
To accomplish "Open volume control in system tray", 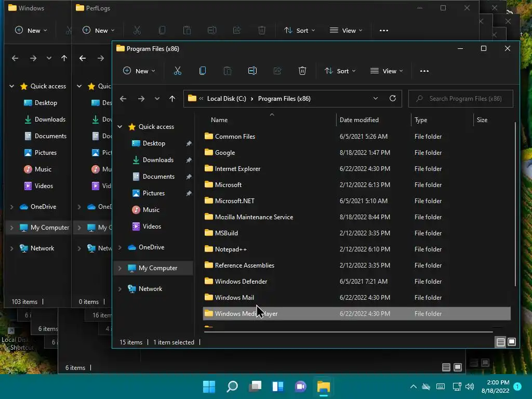I will [470, 387].
